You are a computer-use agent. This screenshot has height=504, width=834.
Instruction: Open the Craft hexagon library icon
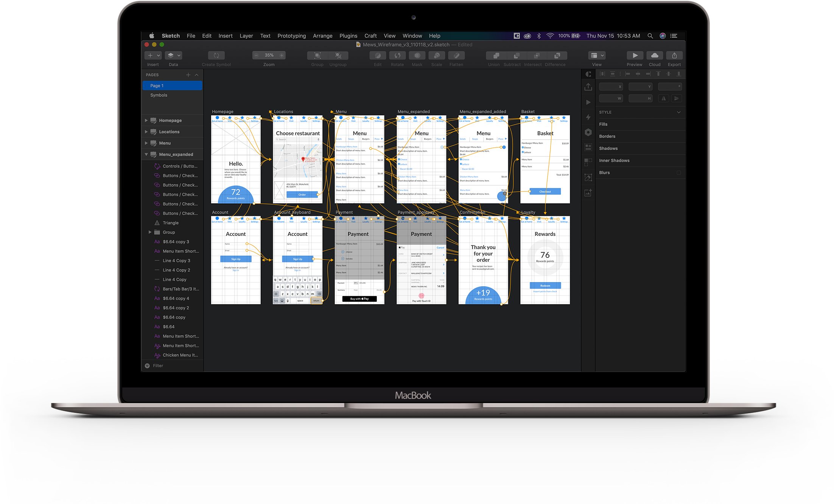tap(588, 132)
